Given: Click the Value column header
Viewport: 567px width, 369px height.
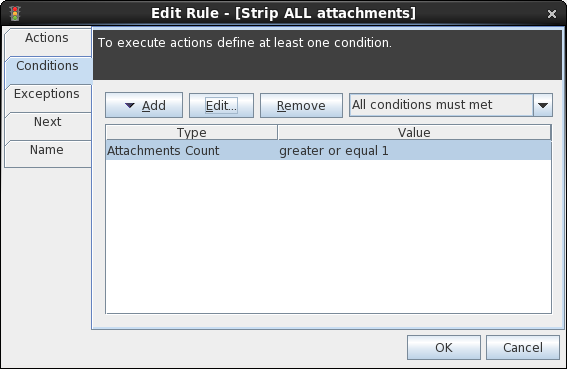Looking at the screenshot, I should point(414,132).
